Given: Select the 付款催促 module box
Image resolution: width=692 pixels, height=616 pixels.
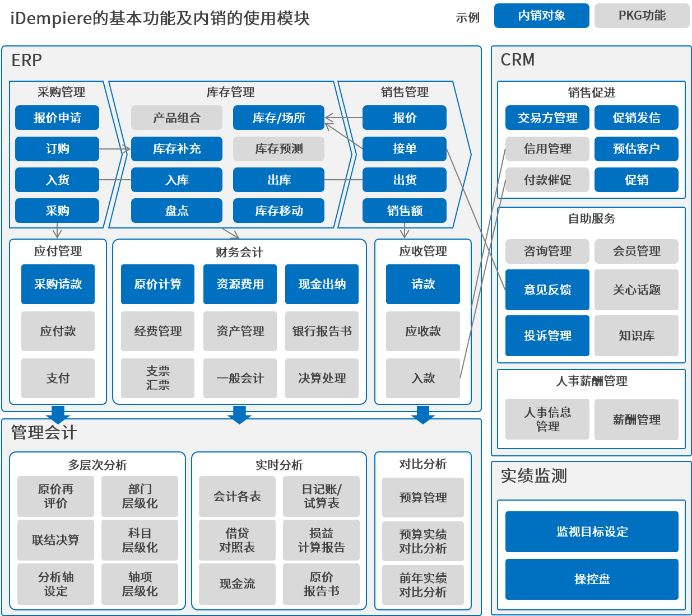Looking at the screenshot, I should tap(547, 180).
